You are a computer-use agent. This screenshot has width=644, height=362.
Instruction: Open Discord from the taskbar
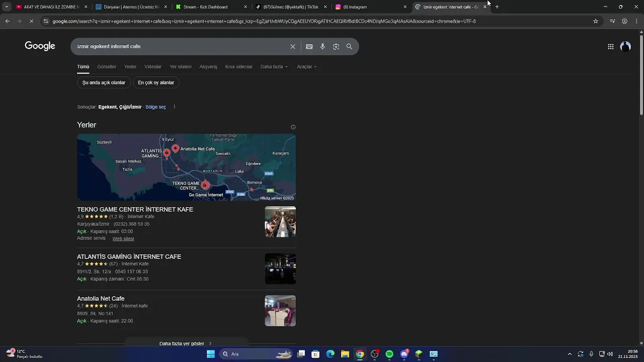[404, 354]
